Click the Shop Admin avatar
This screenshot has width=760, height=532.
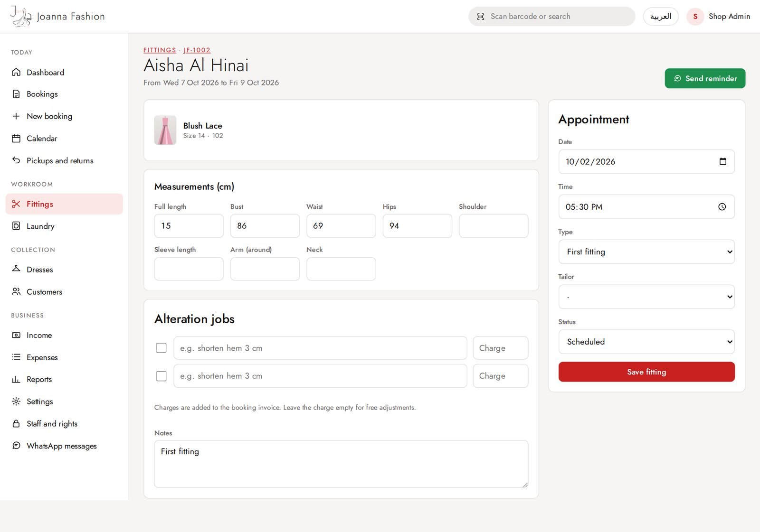pos(695,17)
